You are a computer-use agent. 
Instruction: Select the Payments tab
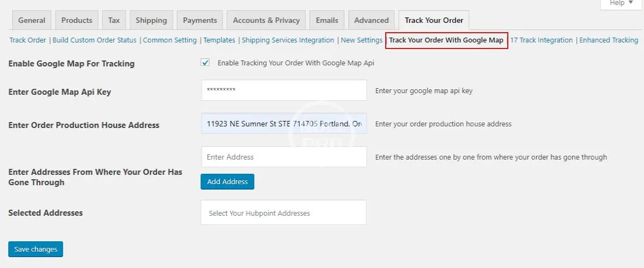pos(200,20)
